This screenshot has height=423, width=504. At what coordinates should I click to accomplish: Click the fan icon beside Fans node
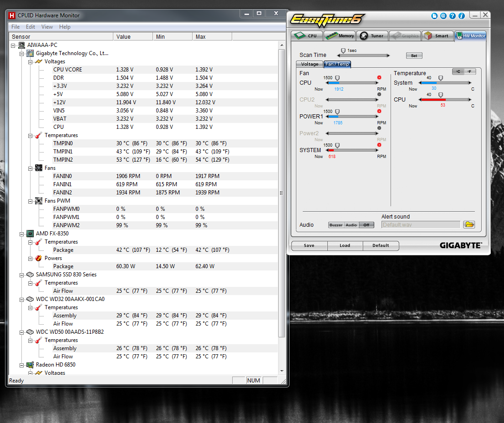click(x=39, y=168)
